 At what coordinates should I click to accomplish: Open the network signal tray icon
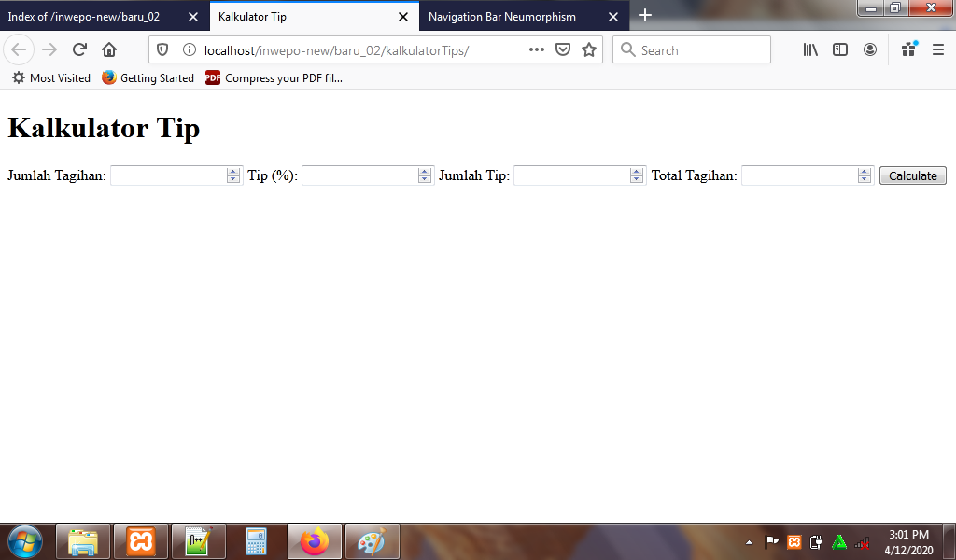pos(862,541)
